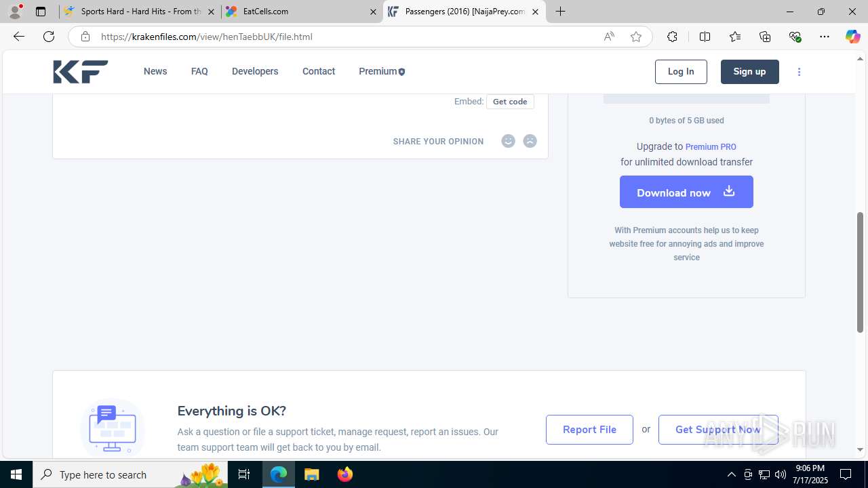
Task: Open File Explorer from the taskbar
Action: coord(312,474)
